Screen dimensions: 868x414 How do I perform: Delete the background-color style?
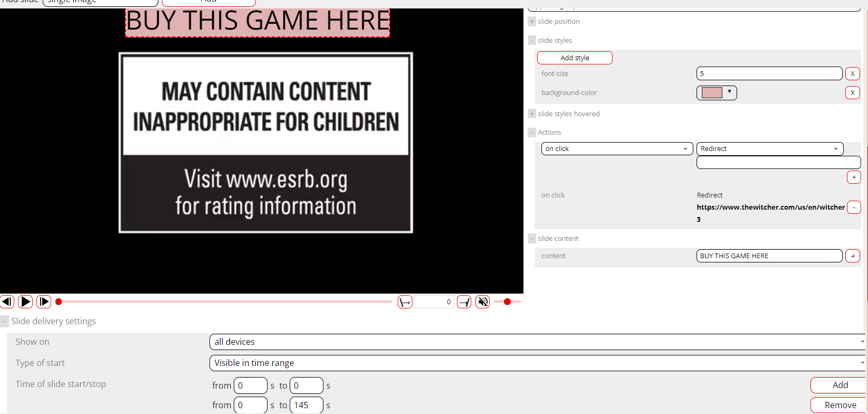[x=852, y=93]
